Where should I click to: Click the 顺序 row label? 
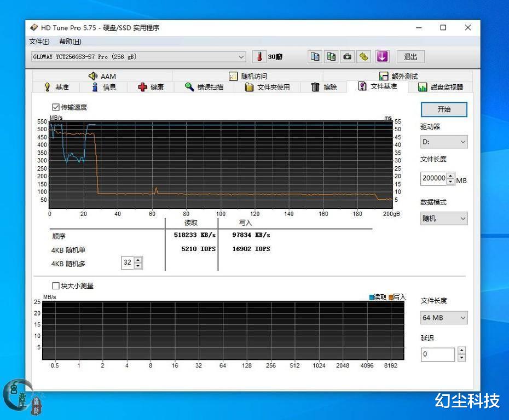pos(59,236)
